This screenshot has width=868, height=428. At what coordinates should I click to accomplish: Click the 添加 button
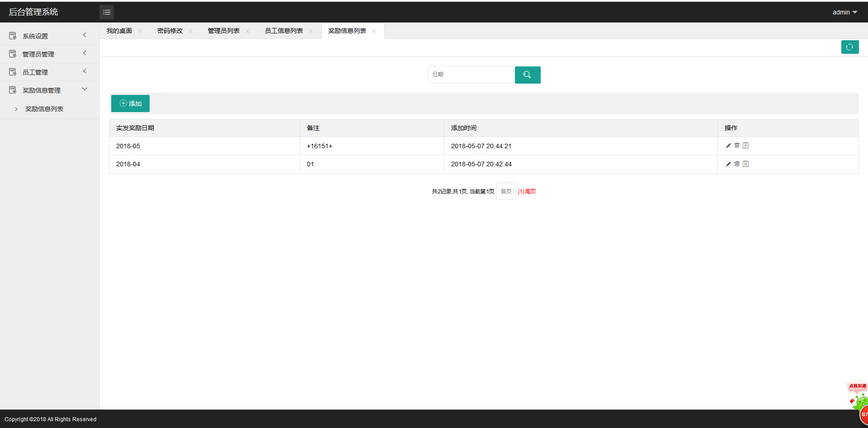[130, 103]
